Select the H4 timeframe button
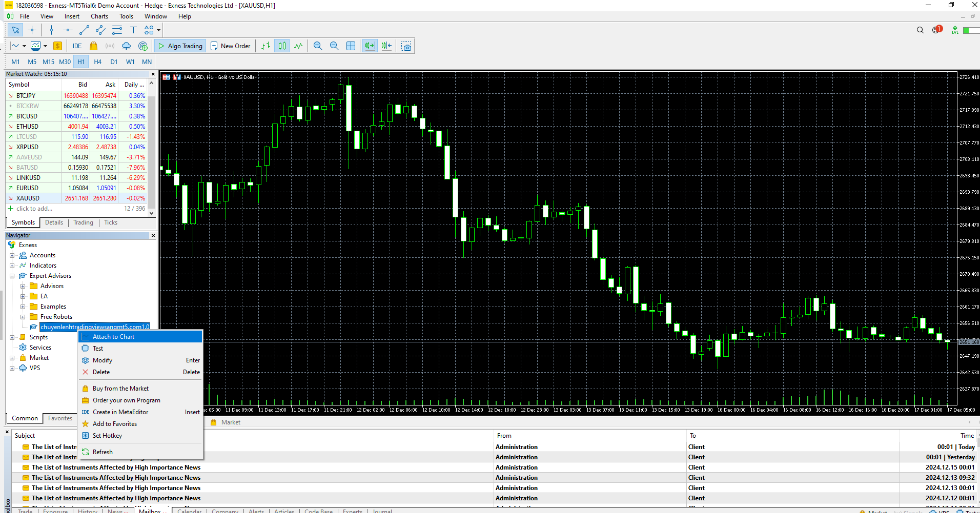 [97, 62]
